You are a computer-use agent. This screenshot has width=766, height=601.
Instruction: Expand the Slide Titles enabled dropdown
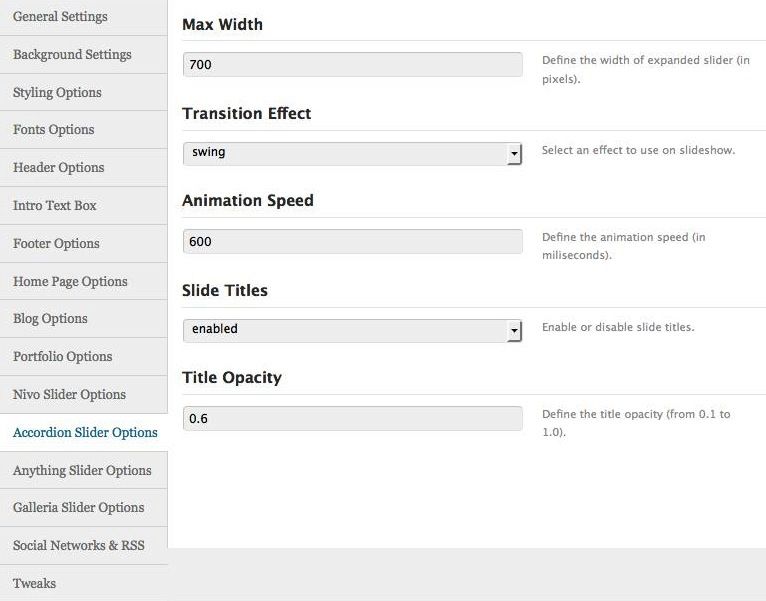pos(352,330)
